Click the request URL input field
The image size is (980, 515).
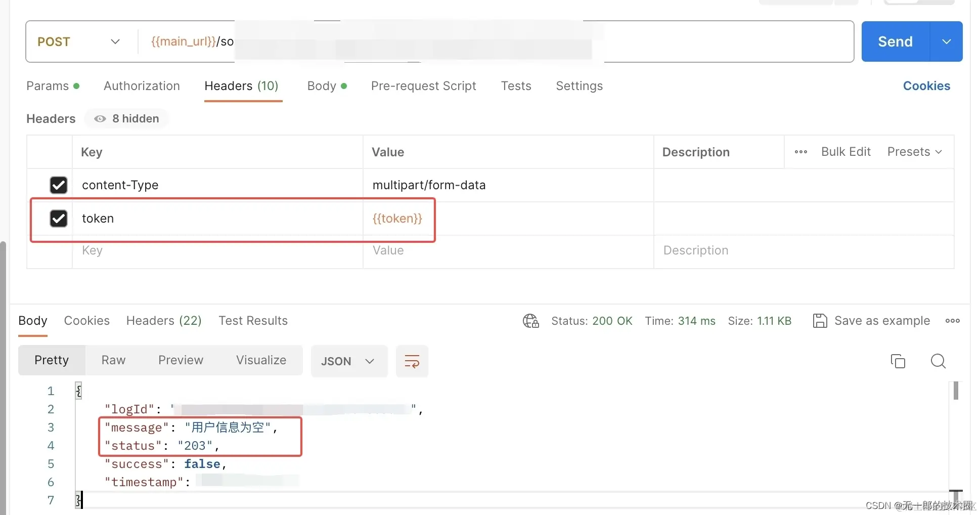496,41
